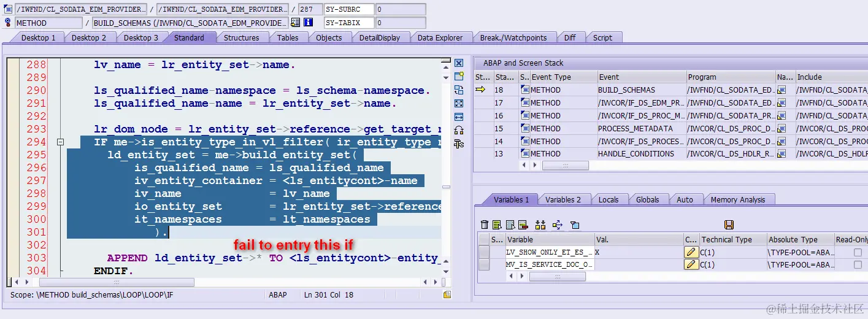This screenshot has width=868, height=319.
Task: Click the navigate icon in the PROCESS_METADATA stack row
Action: (x=782, y=129)
